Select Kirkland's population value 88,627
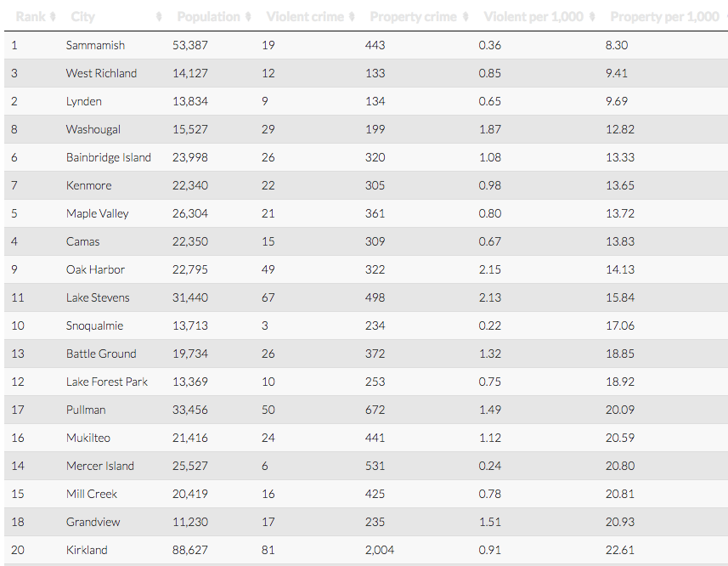 192,550
